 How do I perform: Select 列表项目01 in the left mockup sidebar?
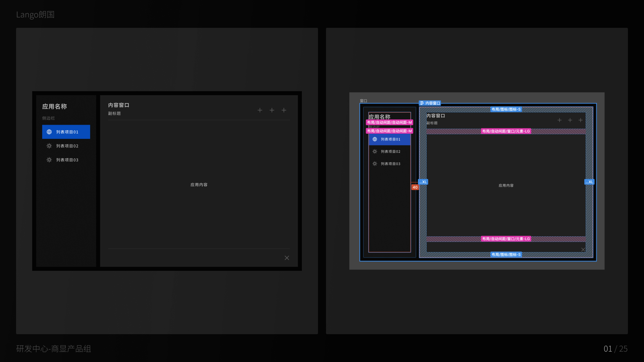(66, 132)
